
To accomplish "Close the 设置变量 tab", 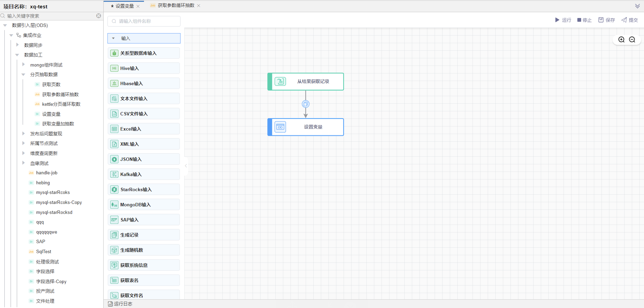I will pos(138,6).
